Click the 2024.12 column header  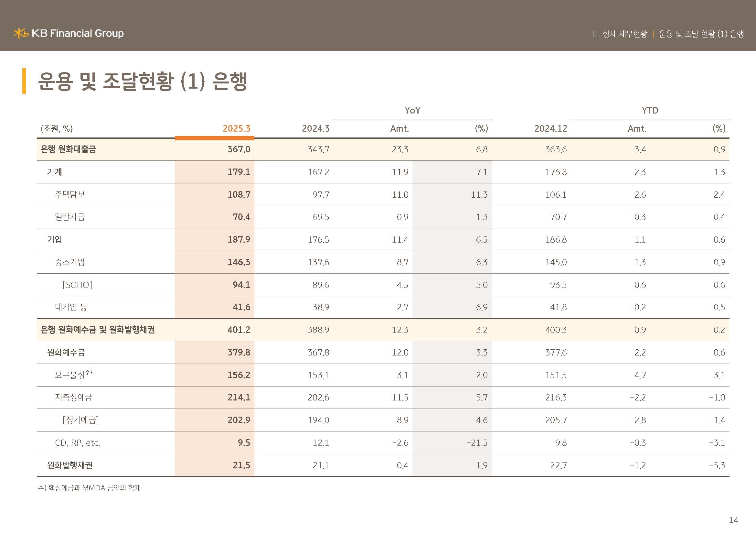[550, 128]
